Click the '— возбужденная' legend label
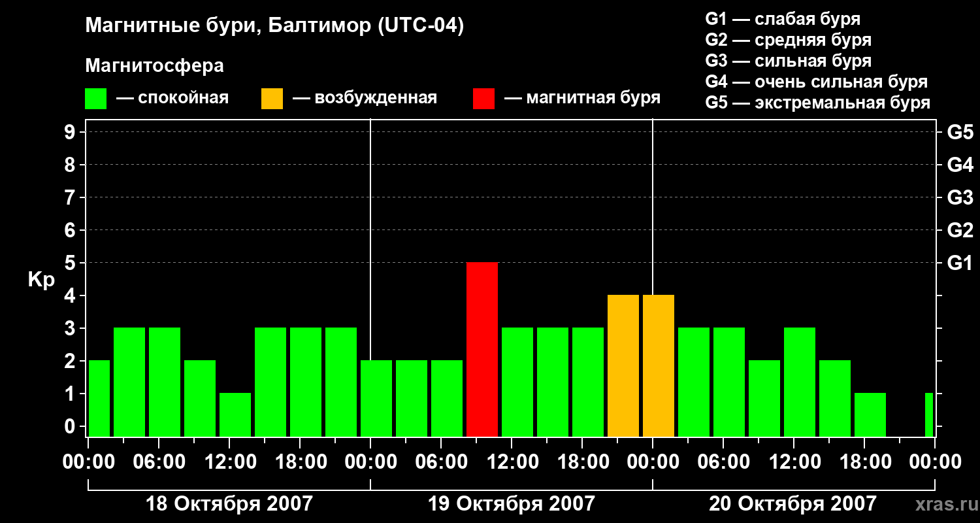Image resolution: width=980 pixels, height=523 pixels. click(365, 98)
